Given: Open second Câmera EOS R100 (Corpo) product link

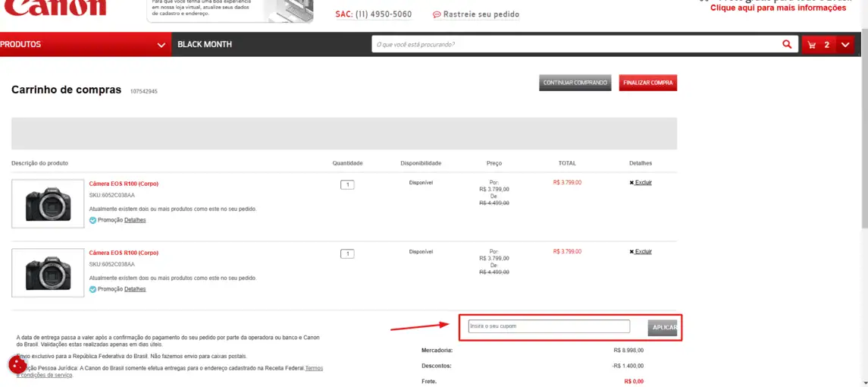Looking at the screenshot, I should [x=124, y=253].
